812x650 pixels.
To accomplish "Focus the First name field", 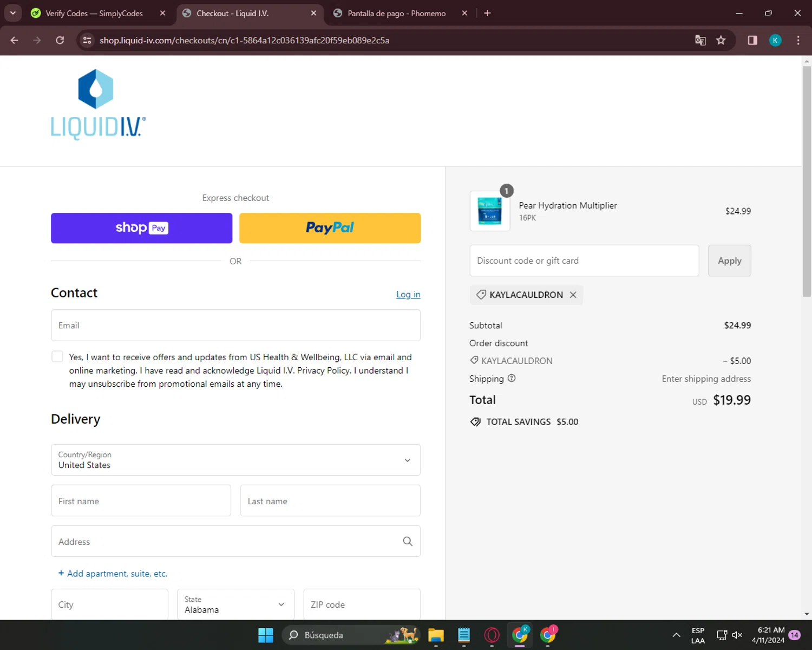I will (141, 500).
